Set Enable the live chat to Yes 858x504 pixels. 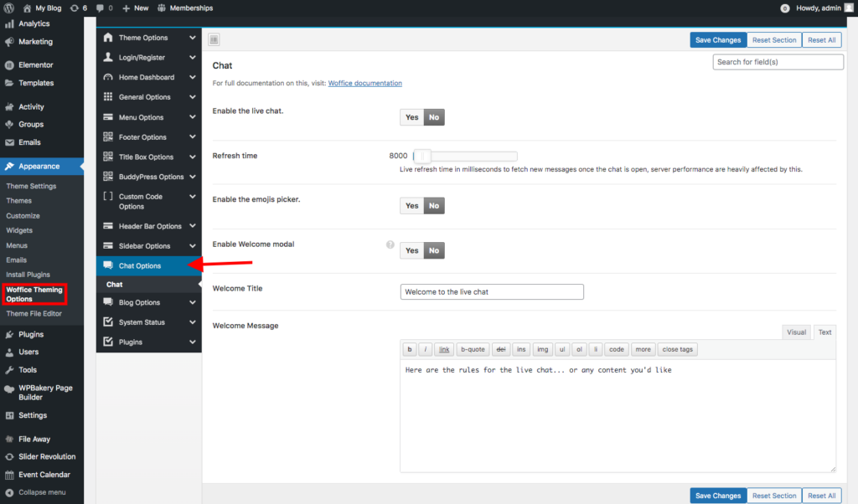click(x=411, y=117)
